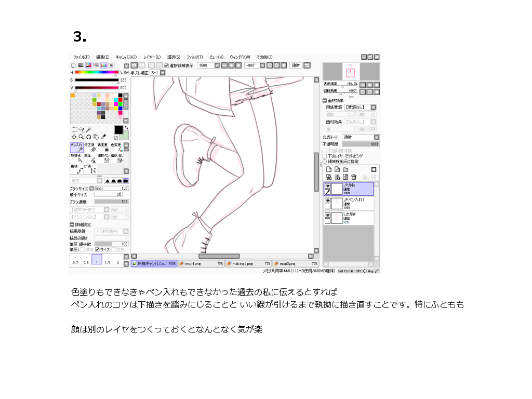
Task: Toggle the 選択領域表示 checkbox
Action: 167,65
